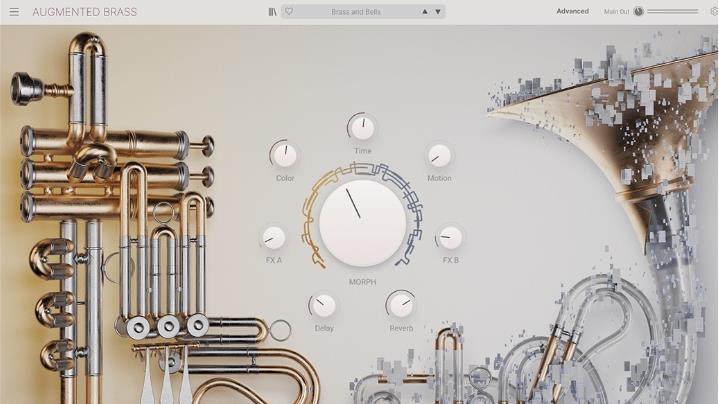The height and width of the screenshot is (404, 719).
Task: Click the FX B label text
Action: point(451,260)
